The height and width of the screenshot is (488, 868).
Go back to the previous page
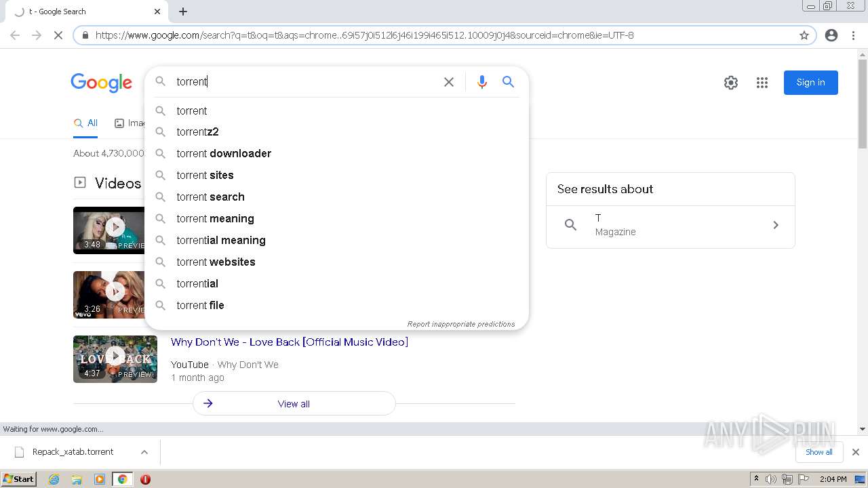click(15, 35)
